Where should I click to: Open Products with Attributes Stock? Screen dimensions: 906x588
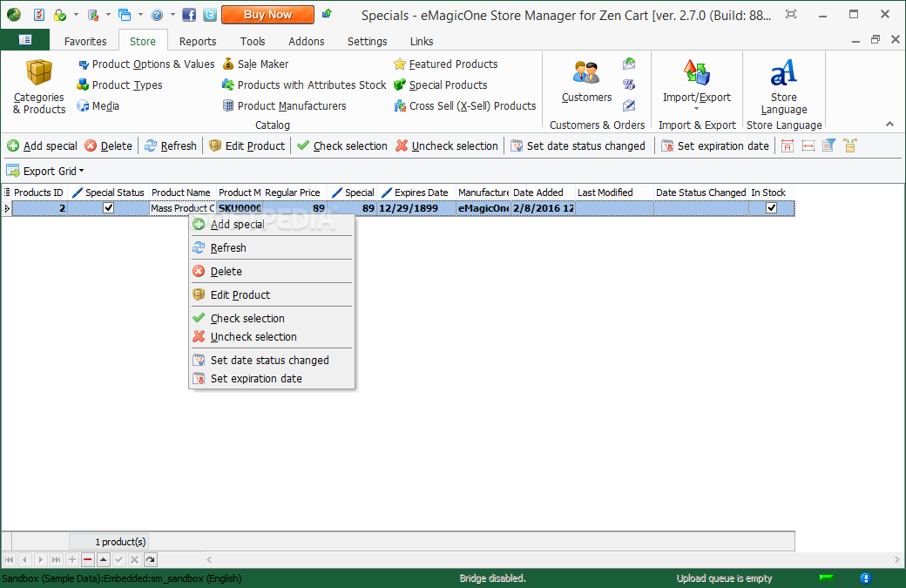tap(304, 84)
